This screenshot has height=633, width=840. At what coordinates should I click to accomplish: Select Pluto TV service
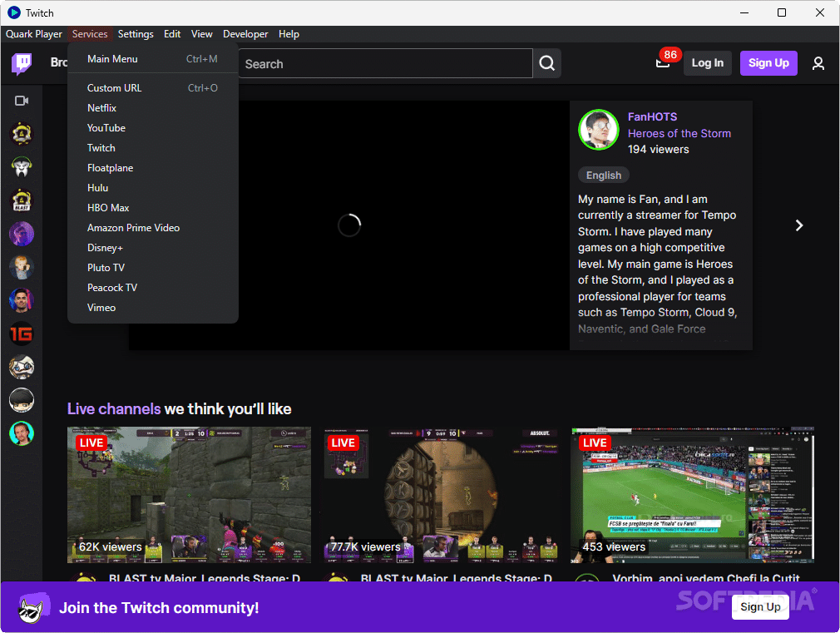pos(153,268)
